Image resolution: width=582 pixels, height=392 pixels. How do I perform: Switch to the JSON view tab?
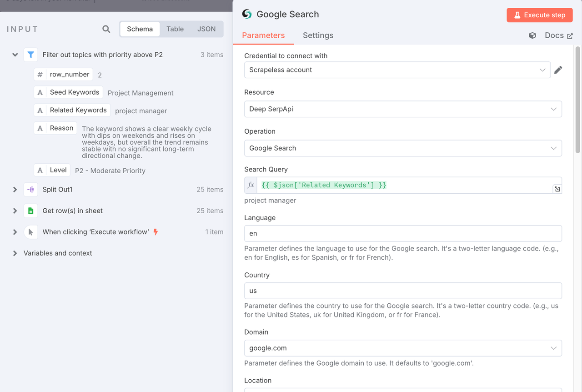click(x=206, y=29)
